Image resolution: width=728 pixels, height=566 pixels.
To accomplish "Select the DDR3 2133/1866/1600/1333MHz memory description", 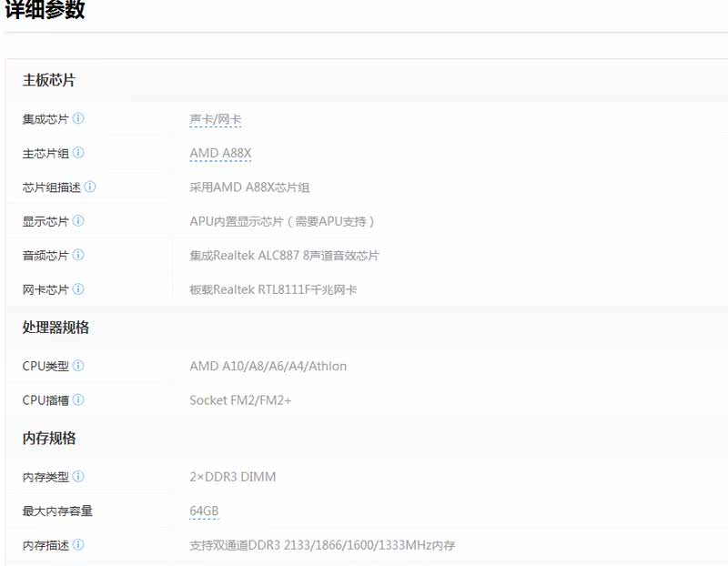I will click(322, 545).
